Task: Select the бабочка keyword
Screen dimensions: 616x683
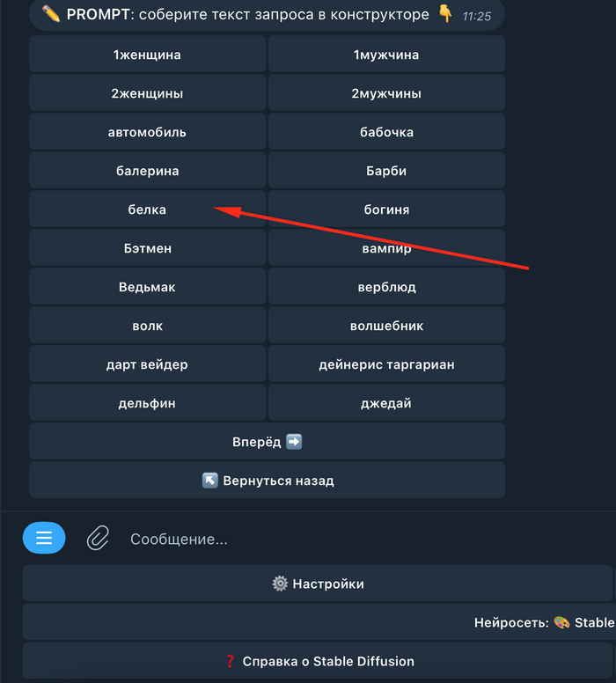Action: point(386,132)
